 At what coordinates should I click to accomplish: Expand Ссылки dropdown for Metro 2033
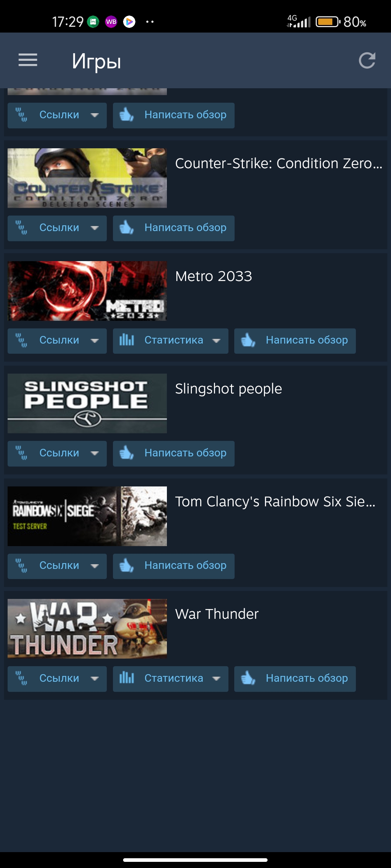click(57, 341)
